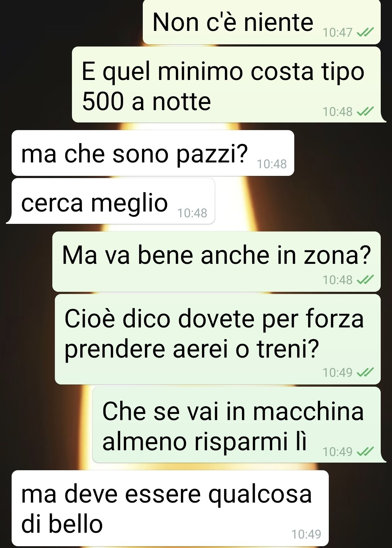Tap the 10:49 timestamp on the 'aerei o treni' message
392x548 pixels.
tap(338, 372)
